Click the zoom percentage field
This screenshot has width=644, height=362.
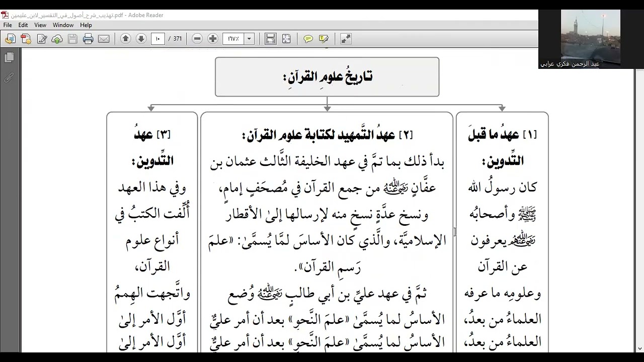pyautogui.click(x=233, y=39)
